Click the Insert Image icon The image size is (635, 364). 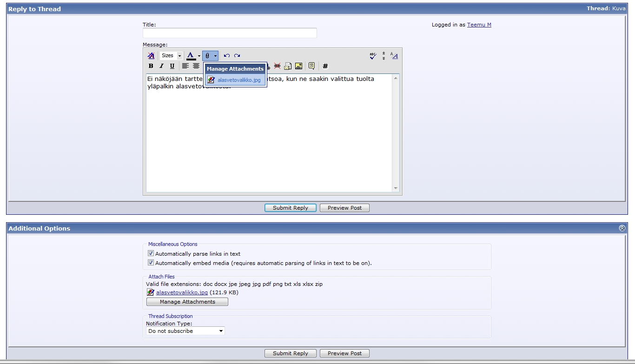(298, 66)
